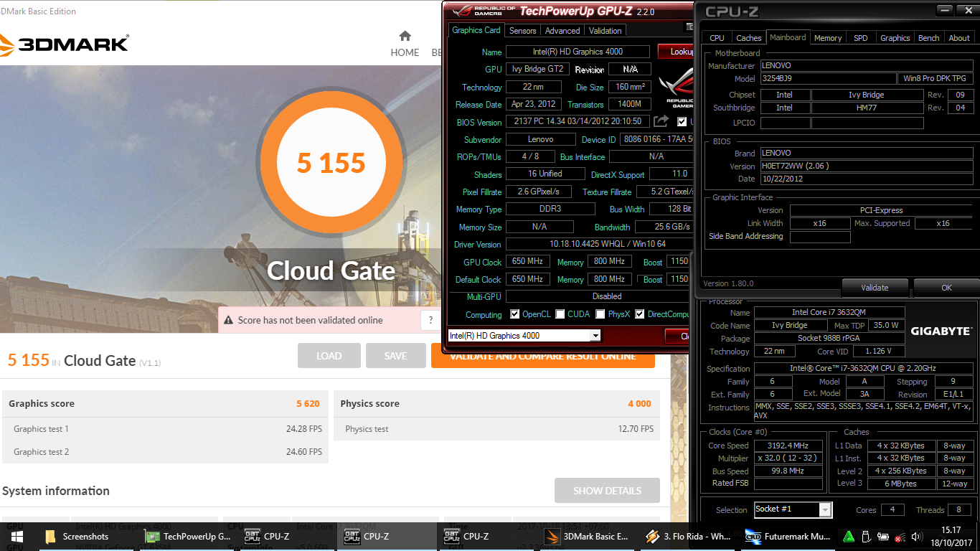Open the Flo Rida media player taskbar item
Viewport: 980px width, 551px height.
click(x=687, y=536)
